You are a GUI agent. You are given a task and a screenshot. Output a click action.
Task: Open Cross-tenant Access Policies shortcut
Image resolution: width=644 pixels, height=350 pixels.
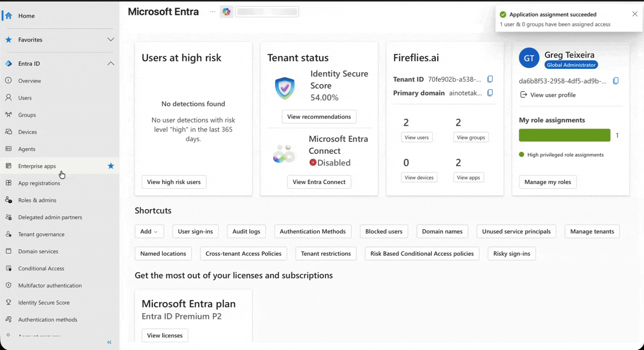pyautogui.click(x=244, y=253)
